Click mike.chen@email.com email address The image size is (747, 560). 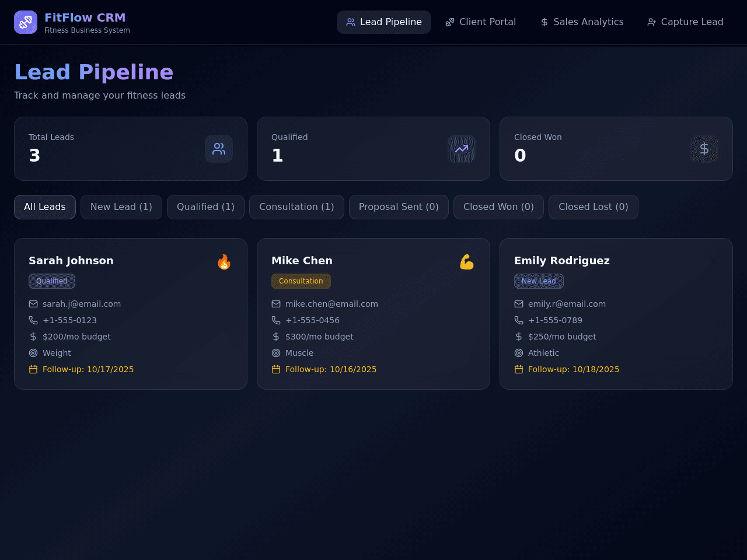(x=331, y=304)
